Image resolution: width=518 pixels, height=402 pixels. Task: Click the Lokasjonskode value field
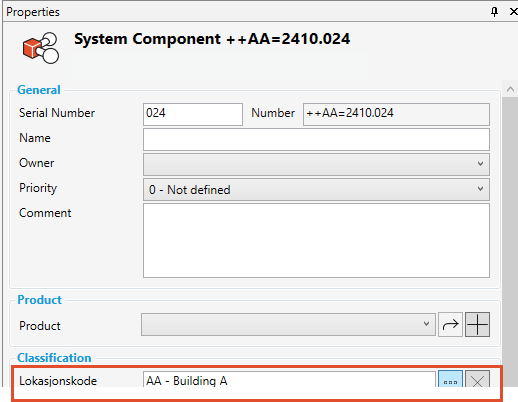coord(289,379)
